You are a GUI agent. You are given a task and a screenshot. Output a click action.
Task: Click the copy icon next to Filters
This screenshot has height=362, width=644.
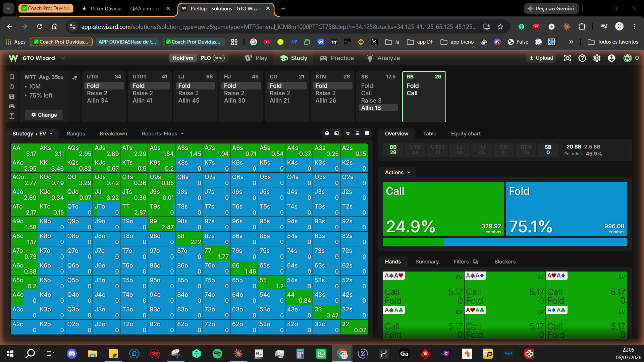476,262
